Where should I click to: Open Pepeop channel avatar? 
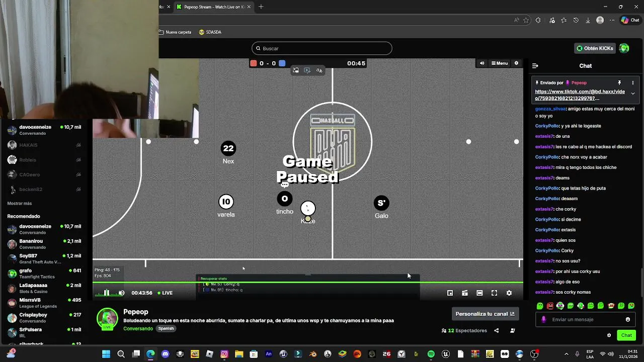click(107, 319)
